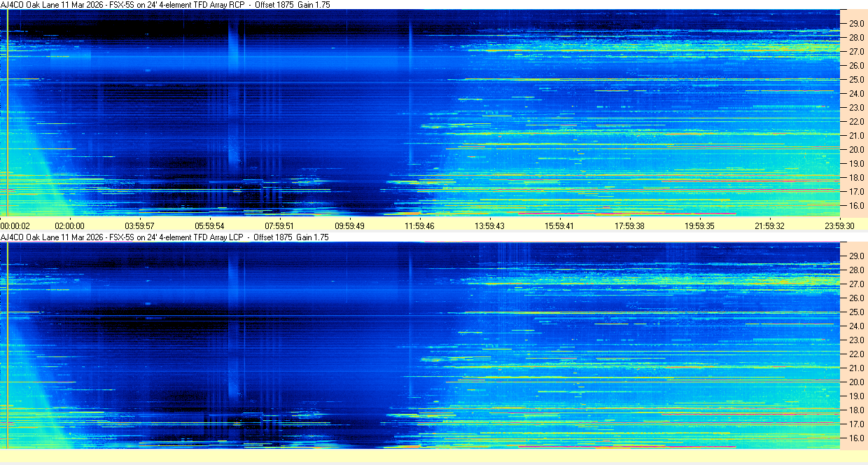The image size is (868, 465).
Task: Click 29.0 frequency label in LCP panel
Action: click(857, 256)
